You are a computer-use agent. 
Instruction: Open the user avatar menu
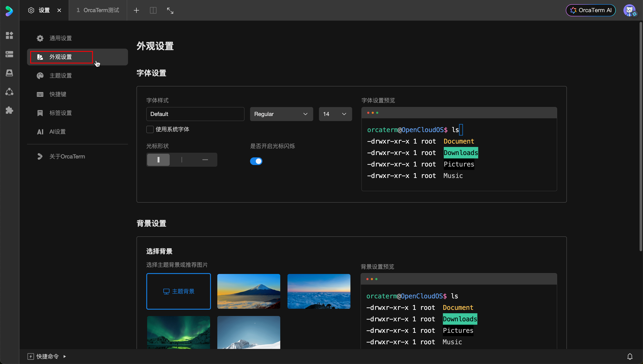[630, 10]
